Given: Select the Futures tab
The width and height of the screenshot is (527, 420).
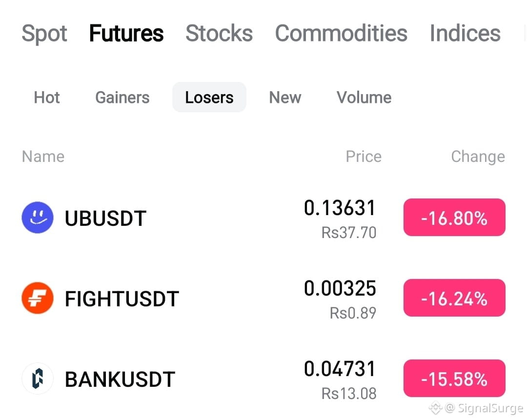Looking at the screenshot, I should tap(126, 33).
